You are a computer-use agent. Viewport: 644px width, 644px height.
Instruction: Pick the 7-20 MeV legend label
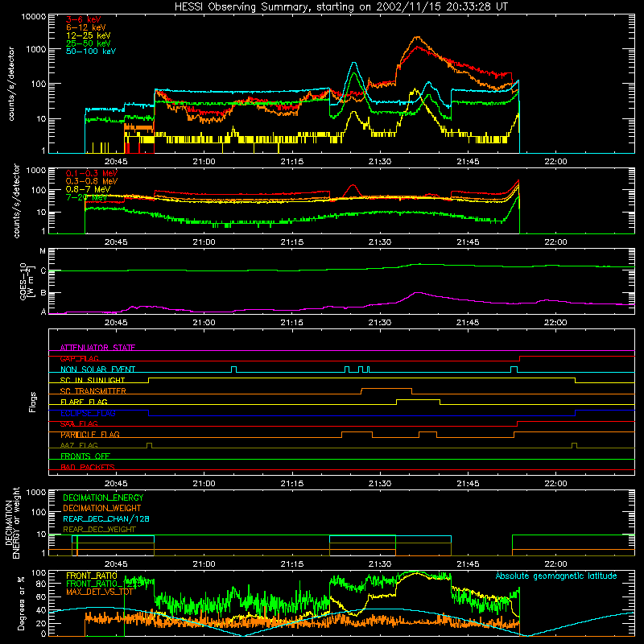(87, 197)
